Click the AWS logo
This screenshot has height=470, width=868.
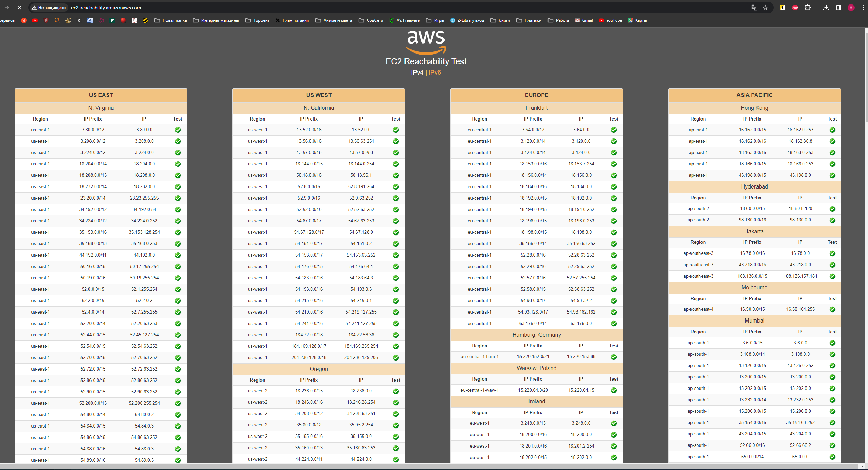(426, 42)
